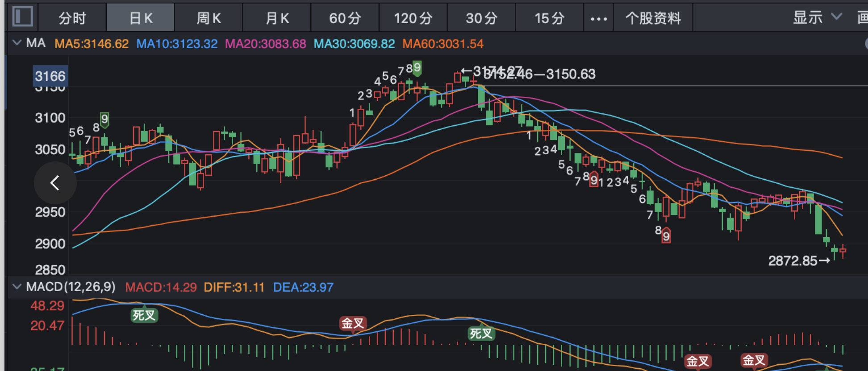Click the 2872.85 low price label

coord(799,260)
